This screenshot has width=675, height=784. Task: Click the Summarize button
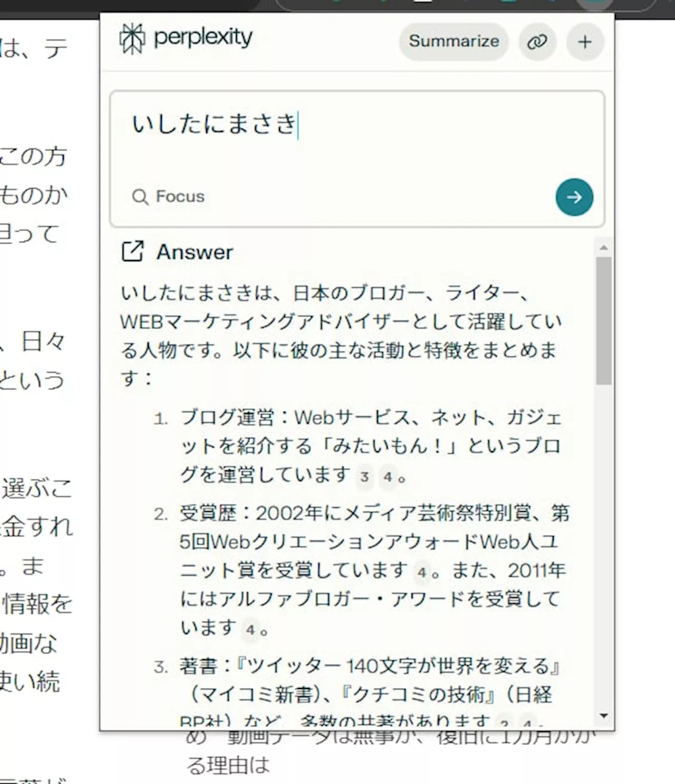(454, 41)
